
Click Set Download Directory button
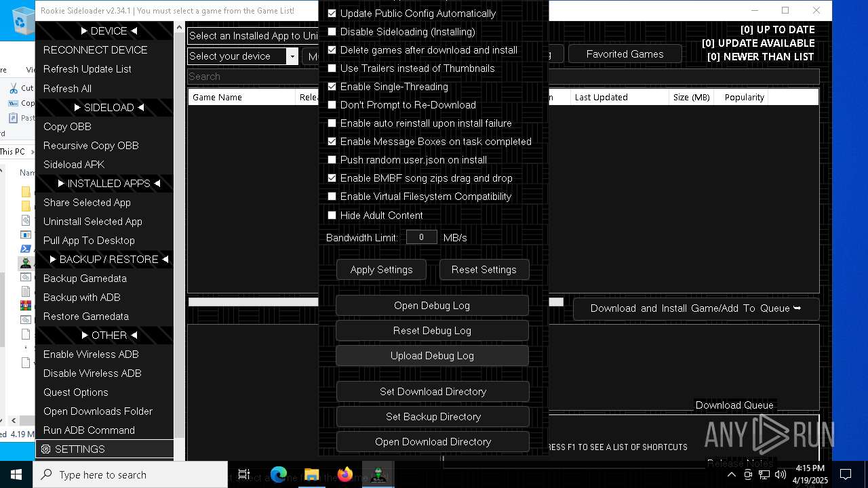click(x=433, y=392)
